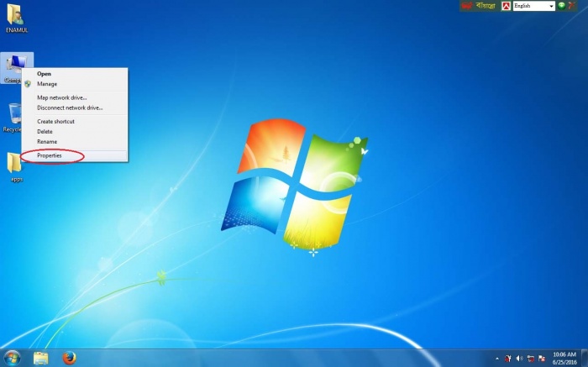Open the English language dropdown
This screenshot has width=588, height=367.
click(534, 6)
